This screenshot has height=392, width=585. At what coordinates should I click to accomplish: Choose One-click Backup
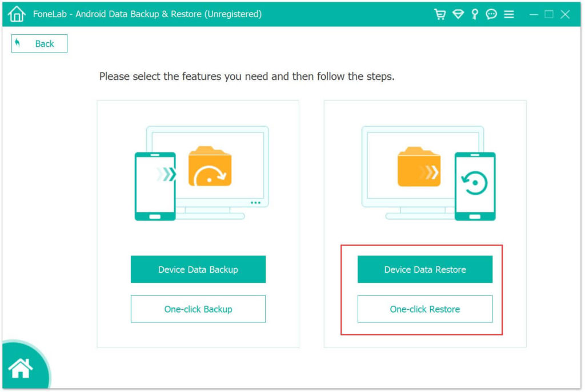[x=198, y=309]
